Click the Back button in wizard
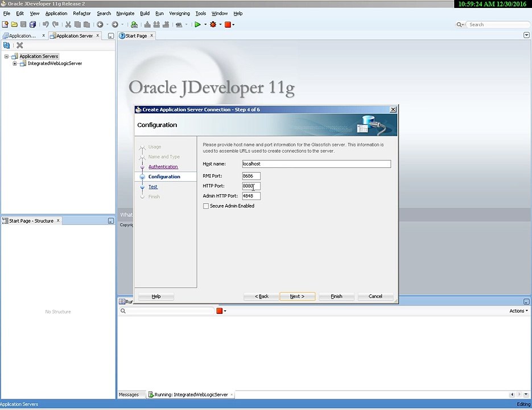This screenshot has width=532, height=410. (x=262, y=297)
